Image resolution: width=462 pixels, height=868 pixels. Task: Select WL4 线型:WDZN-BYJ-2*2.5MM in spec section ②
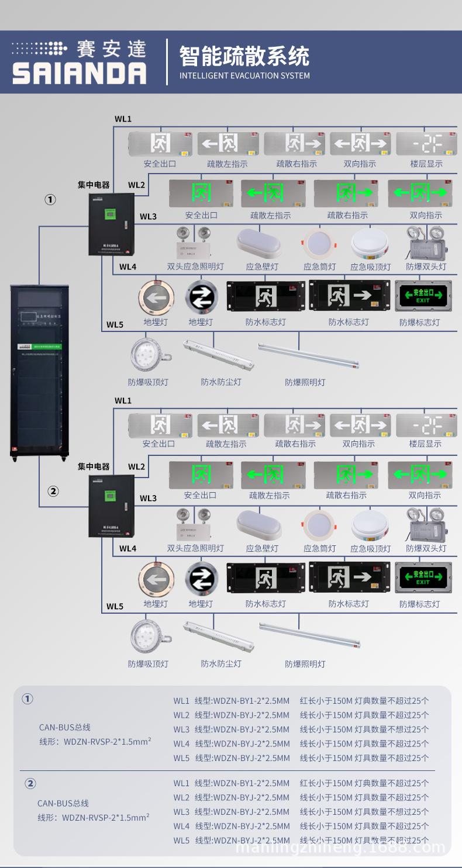231,826
